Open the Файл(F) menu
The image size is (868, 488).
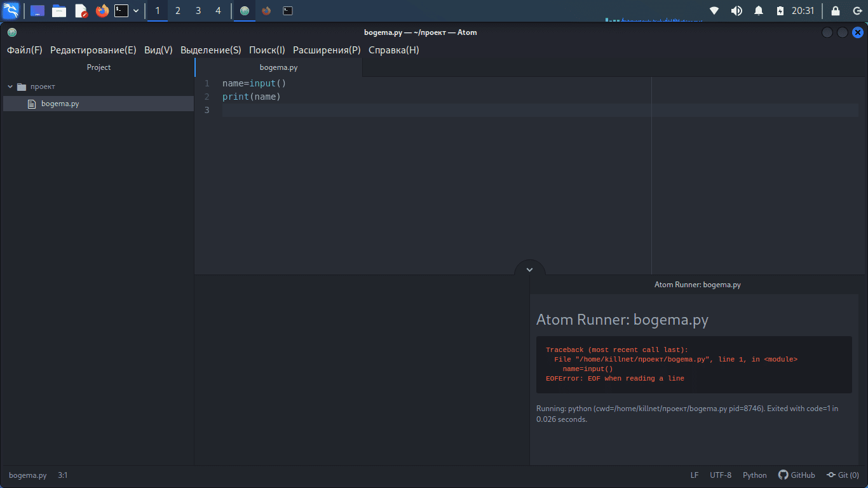point(25,50)
